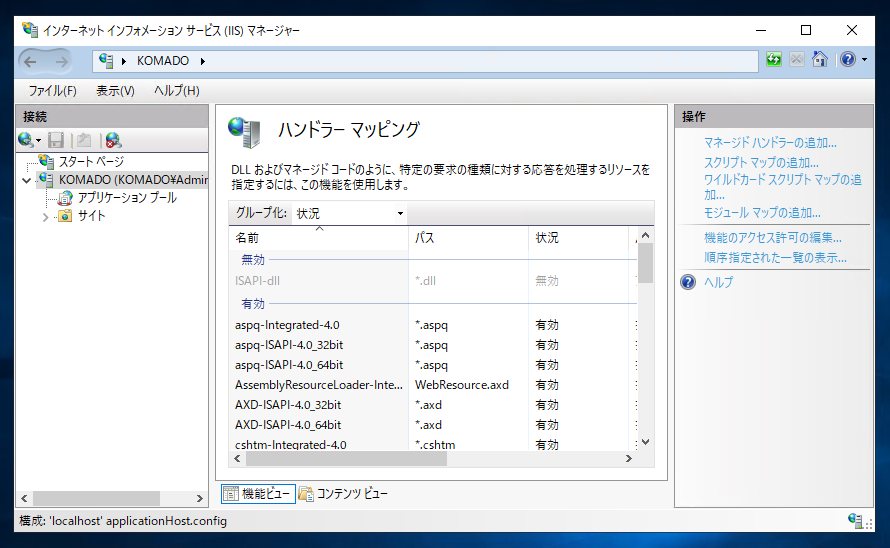890x548 pixels.
Task: Click the Forward navigation arrow
Action: [x=61, y=61]
